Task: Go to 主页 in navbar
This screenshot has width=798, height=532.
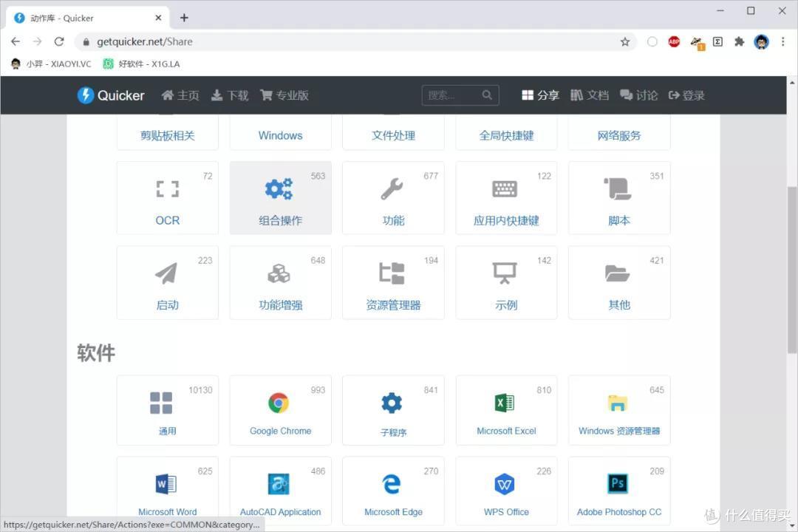Action: click(x=180, y=95)
